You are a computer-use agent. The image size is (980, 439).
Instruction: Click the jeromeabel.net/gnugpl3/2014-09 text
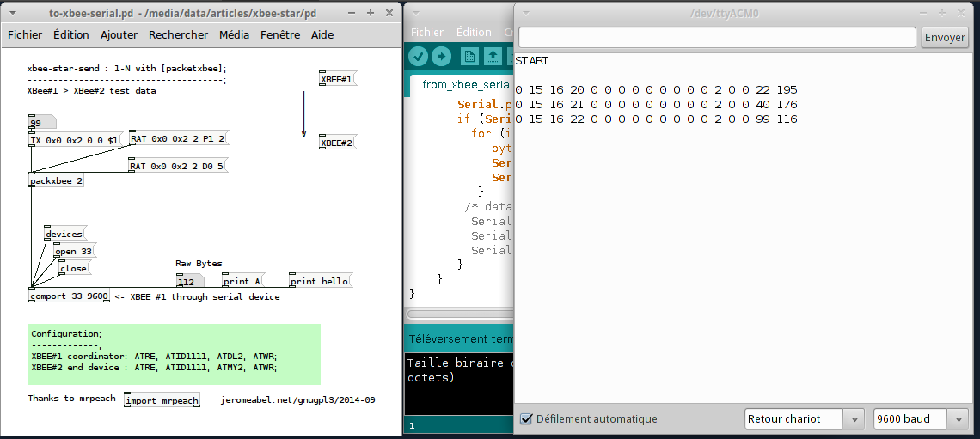click(298, 399)
